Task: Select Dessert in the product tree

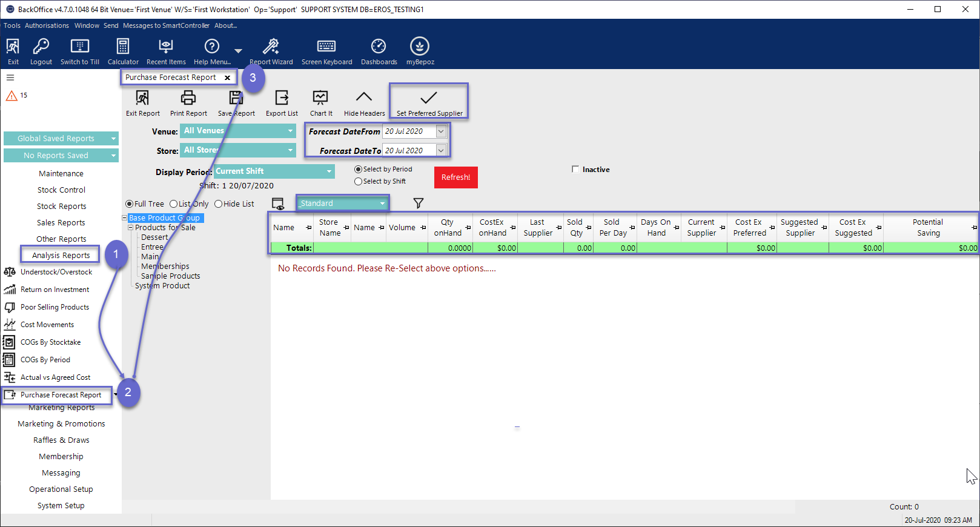Action: 154,237
